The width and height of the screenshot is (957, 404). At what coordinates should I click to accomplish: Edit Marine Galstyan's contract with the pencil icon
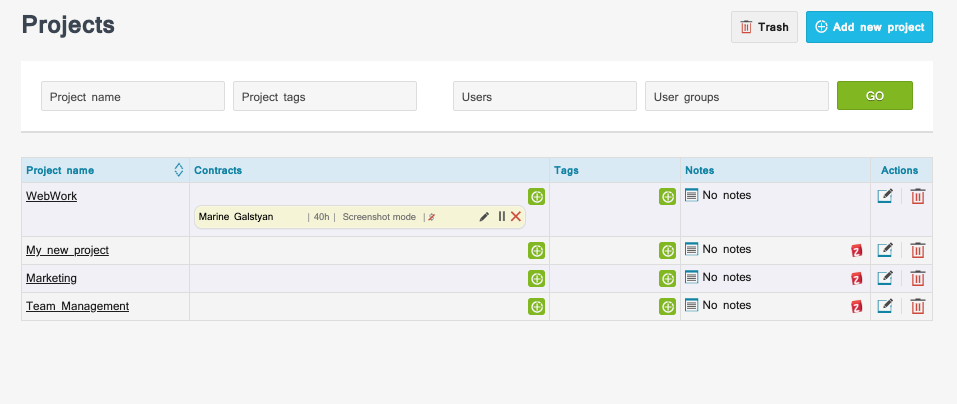pyautogui.click(x=485, y=217)
